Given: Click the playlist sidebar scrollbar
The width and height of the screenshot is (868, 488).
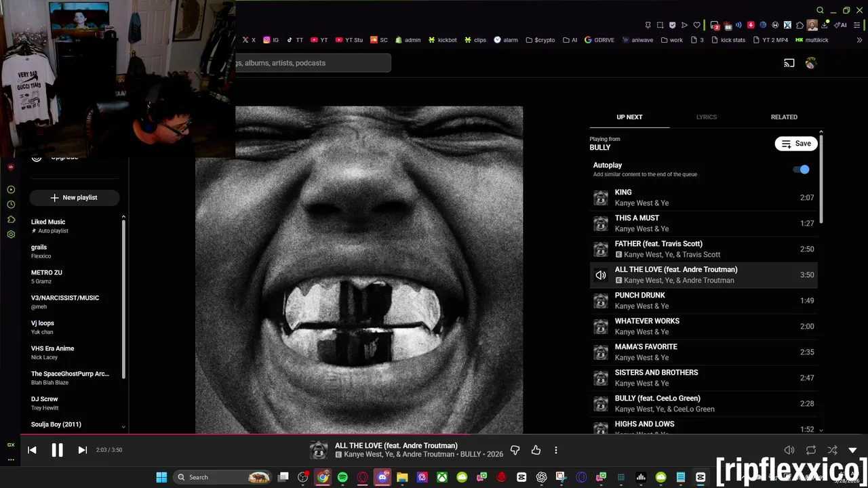Looking at the screenshot, I should [123, 298].
